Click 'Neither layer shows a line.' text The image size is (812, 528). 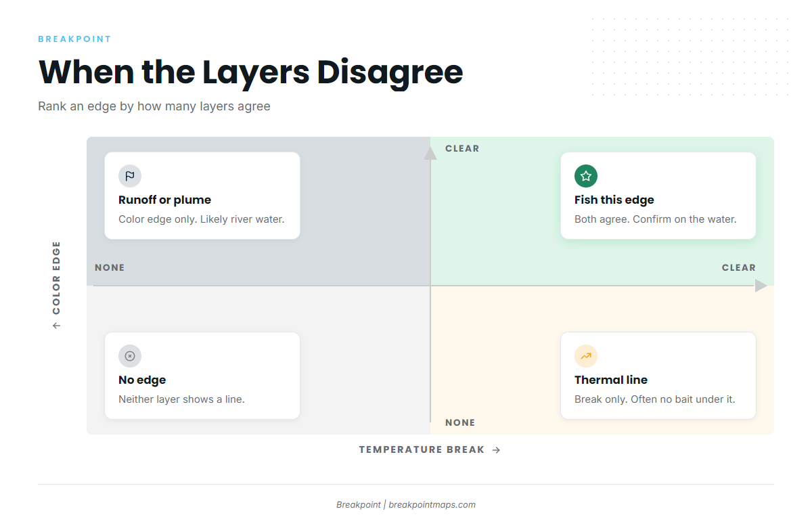click(x=181, y=399)
